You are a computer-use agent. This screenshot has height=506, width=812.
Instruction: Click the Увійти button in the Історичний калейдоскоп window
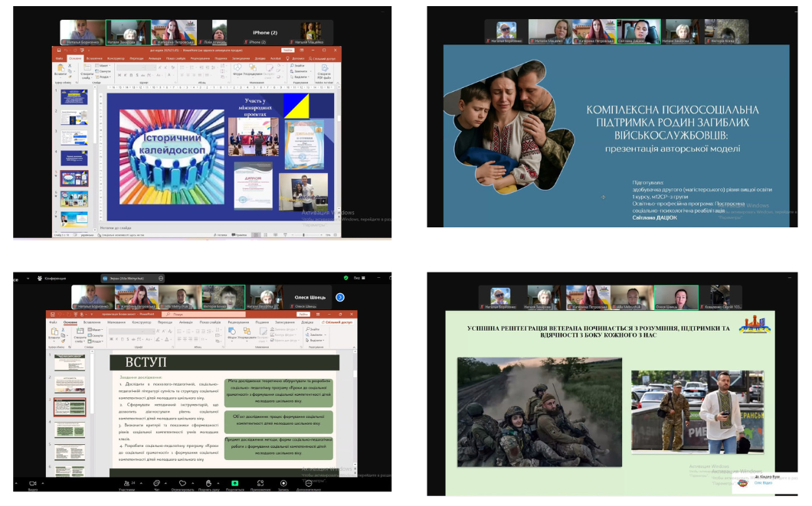pos(287,51)
